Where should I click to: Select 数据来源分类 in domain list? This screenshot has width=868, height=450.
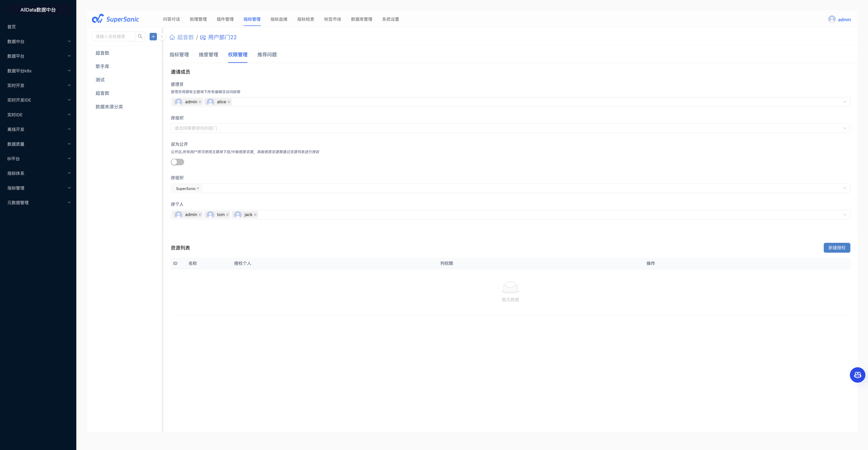[109, 107]
